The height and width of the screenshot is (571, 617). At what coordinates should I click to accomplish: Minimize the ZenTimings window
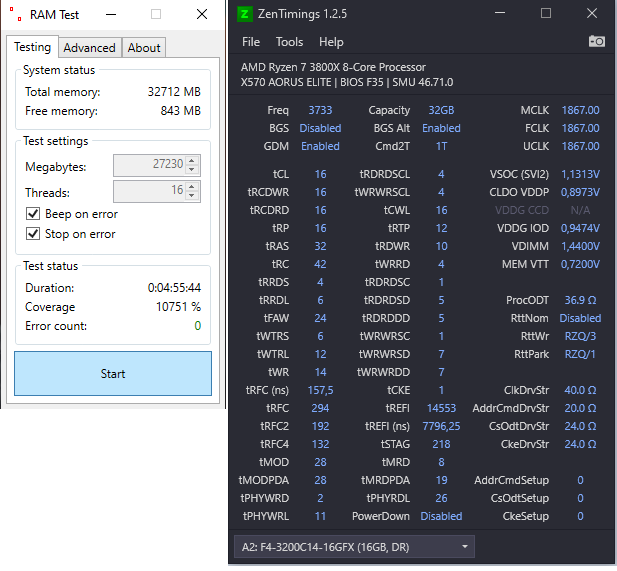[x=500, y=13]
